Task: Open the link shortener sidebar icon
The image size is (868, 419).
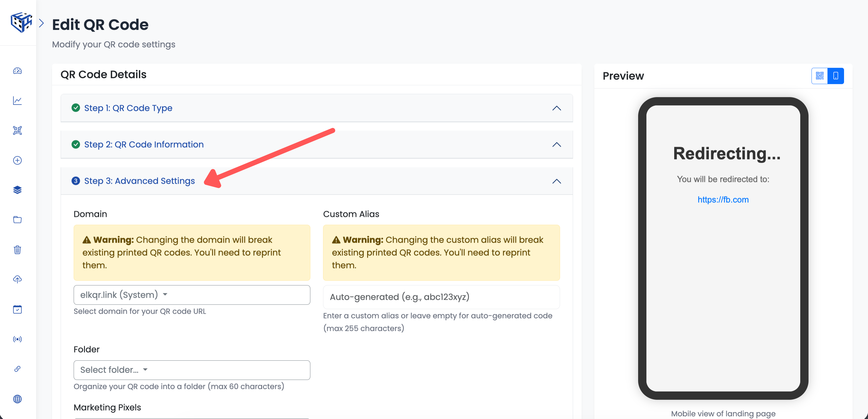Action: tap(17, 368)
